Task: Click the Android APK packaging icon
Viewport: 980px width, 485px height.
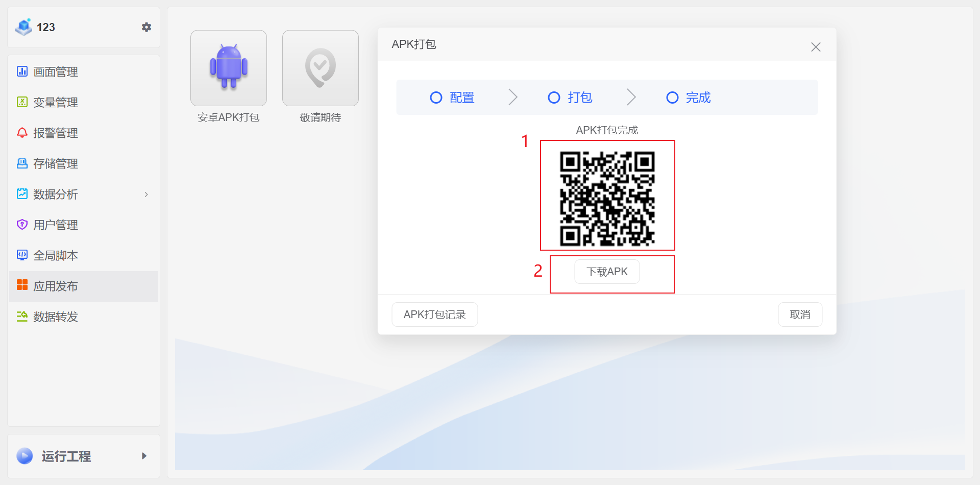Action: coord(229,68)
